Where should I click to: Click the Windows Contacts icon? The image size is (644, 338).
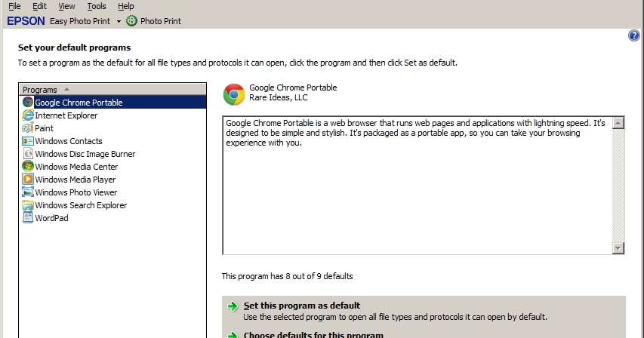click(27, 141)
